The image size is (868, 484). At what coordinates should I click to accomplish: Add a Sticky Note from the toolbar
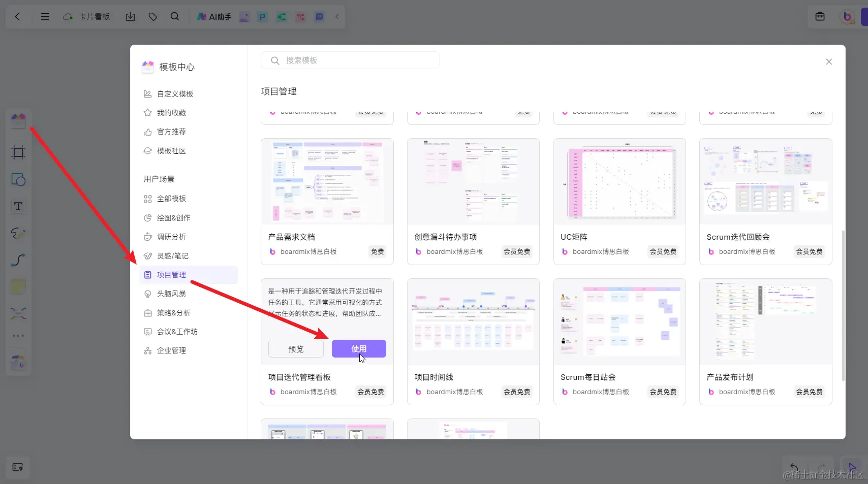click(x=18, y=286)
